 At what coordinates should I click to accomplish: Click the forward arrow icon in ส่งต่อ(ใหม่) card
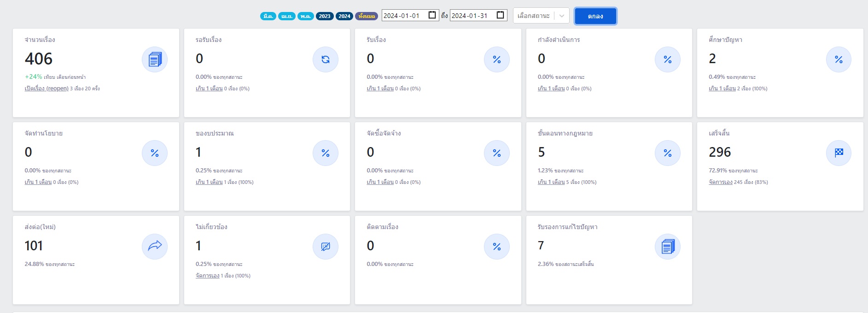(155, 247)
